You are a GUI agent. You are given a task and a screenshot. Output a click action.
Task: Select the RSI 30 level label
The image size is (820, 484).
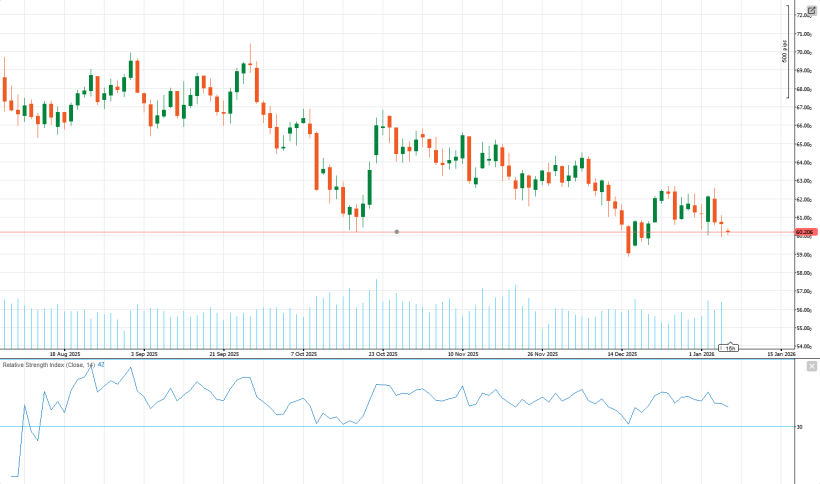click(x=799, y=427)
